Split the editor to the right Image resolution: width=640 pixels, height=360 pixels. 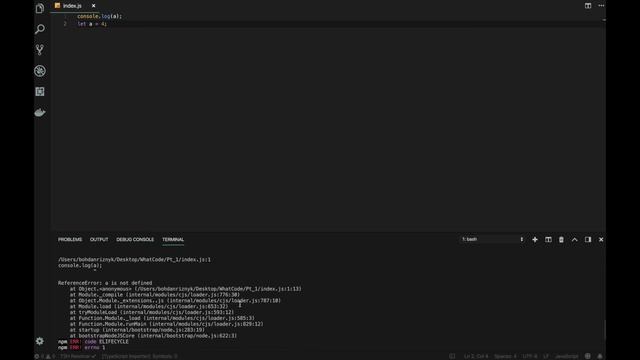click(588, 6)
